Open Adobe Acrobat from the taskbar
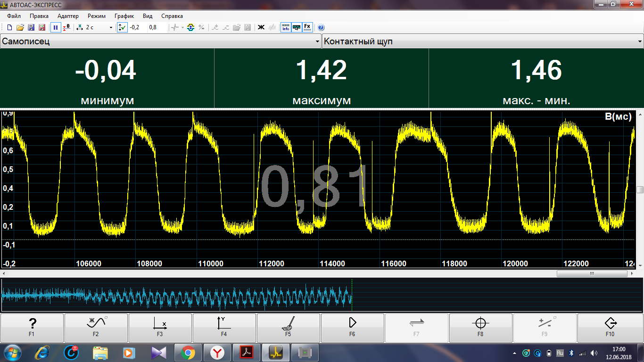The image size is (644, 362). (x=247, y=353)
